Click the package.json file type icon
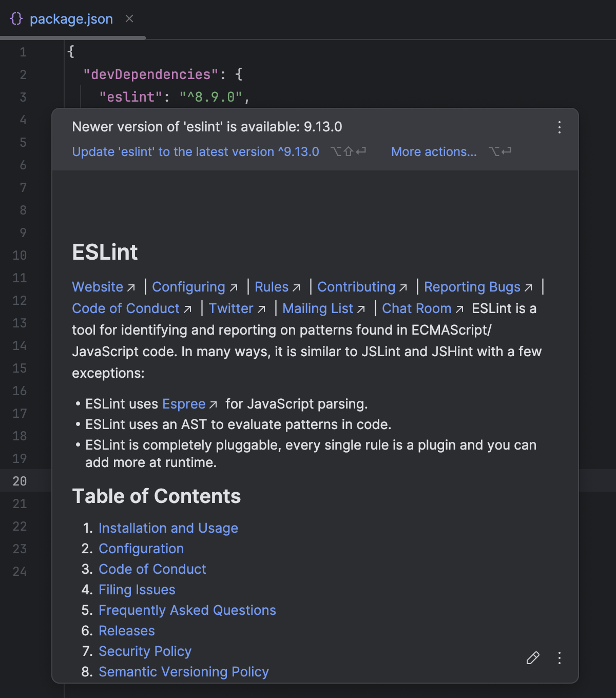This screenshot has height=698, width=616. 17,18
